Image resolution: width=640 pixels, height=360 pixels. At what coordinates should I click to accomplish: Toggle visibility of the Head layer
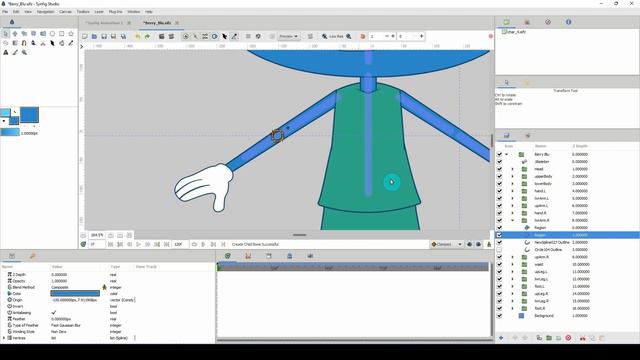(499, 169)
